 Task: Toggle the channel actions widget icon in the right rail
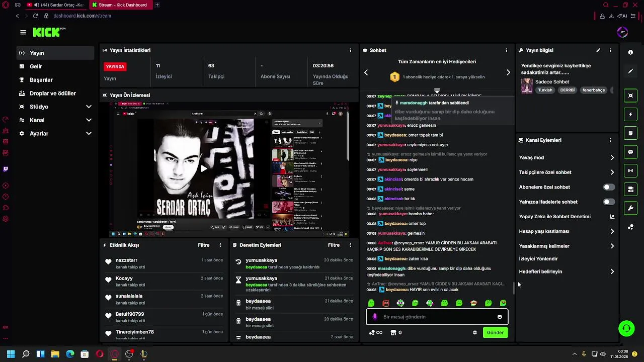click(630, 190)
